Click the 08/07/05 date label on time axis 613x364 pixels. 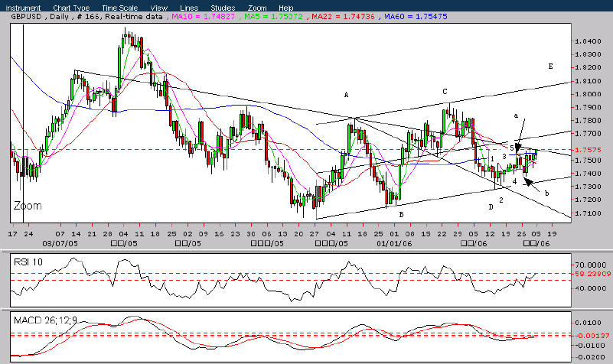[60, 243]
